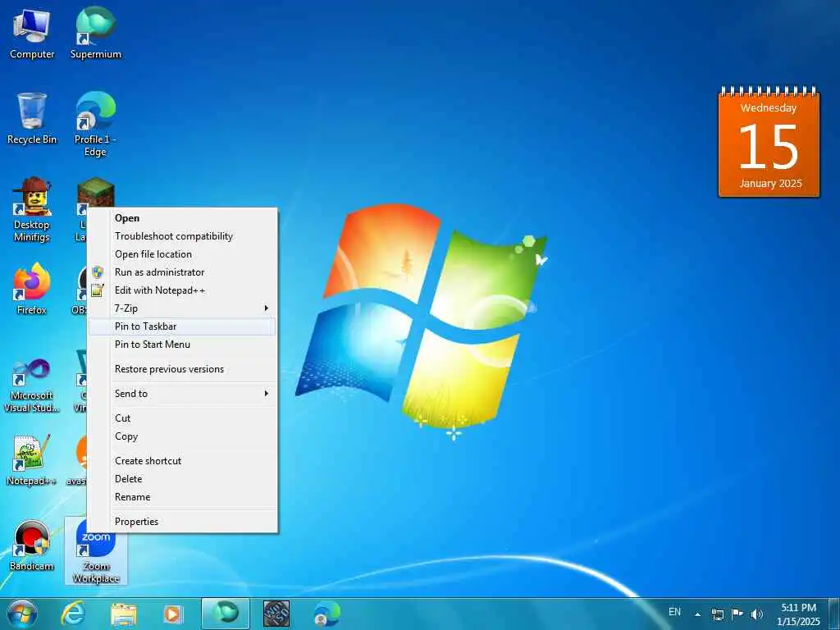The image size is (840, 630).
Task: Choose Rename in the context menu
Action: [x=182, y=497]
